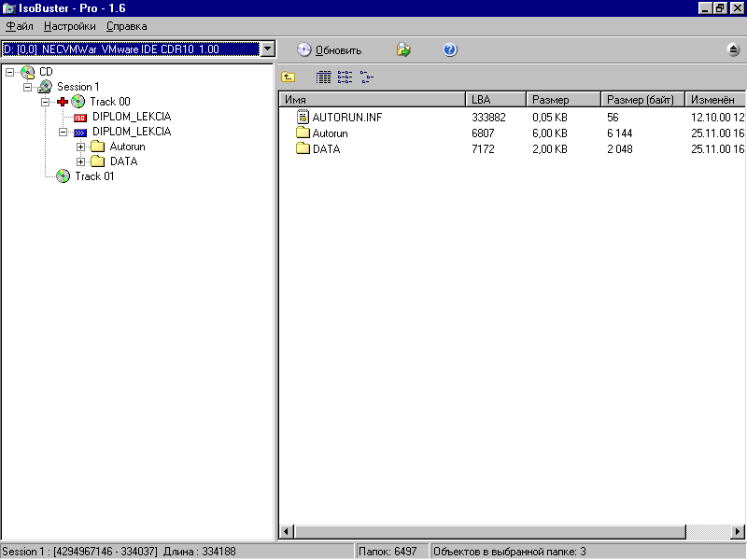747x560 pixels.
Task: Switch to the list view icon
Action: pyautogui.click(x=345, y=77)
